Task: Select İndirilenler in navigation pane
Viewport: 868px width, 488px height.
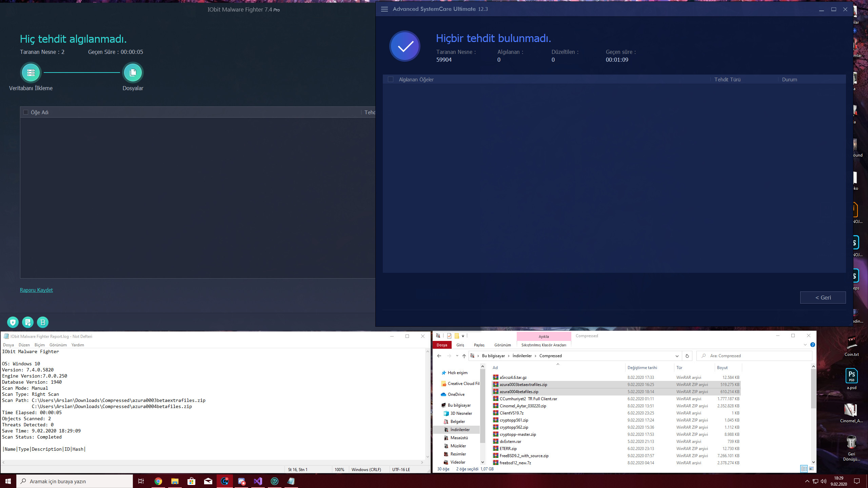Action: [460, 430]
